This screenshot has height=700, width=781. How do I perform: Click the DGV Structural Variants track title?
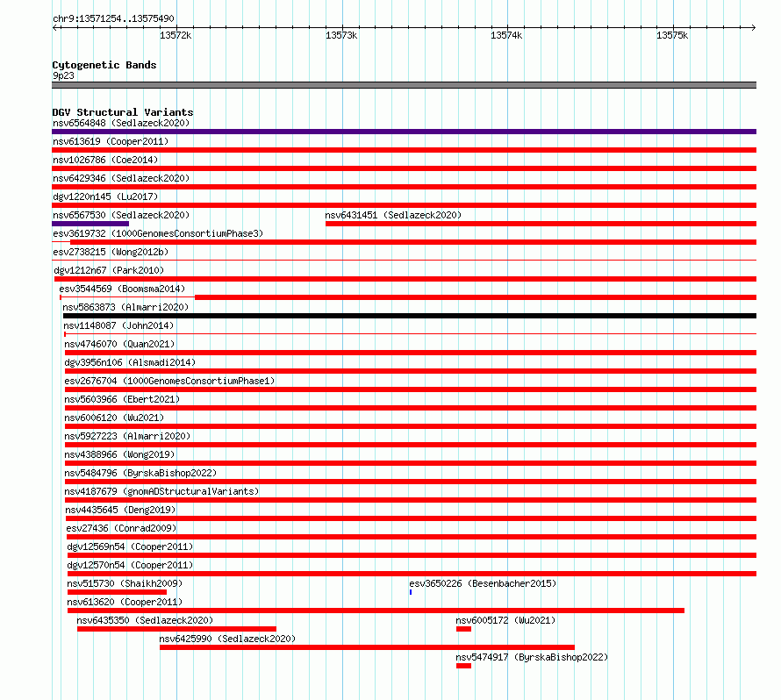tap(123, 112)
